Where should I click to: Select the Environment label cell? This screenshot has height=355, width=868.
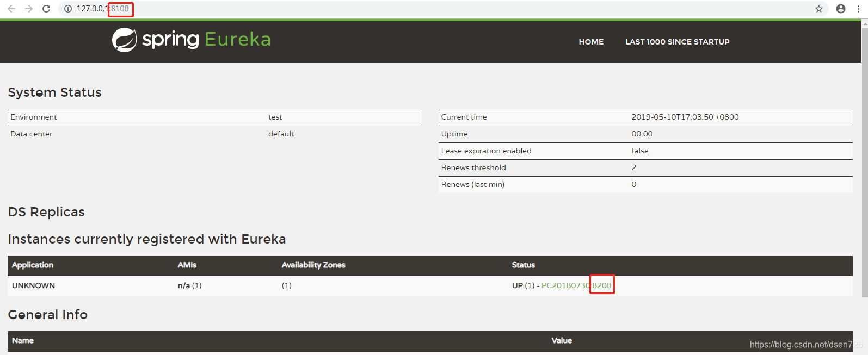(x=33, y=117)
